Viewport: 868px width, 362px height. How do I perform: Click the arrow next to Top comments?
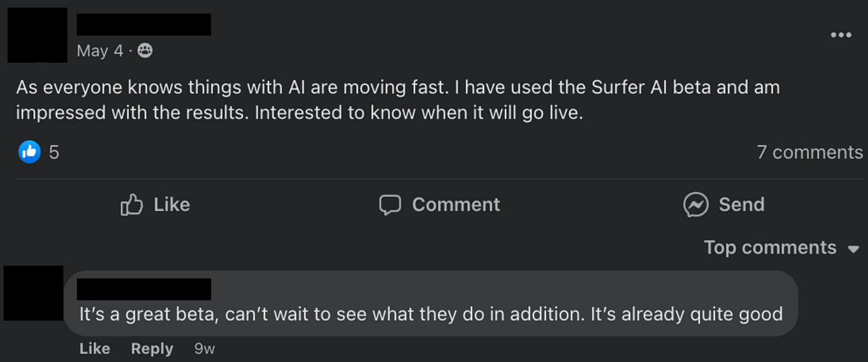coord(854,249)
